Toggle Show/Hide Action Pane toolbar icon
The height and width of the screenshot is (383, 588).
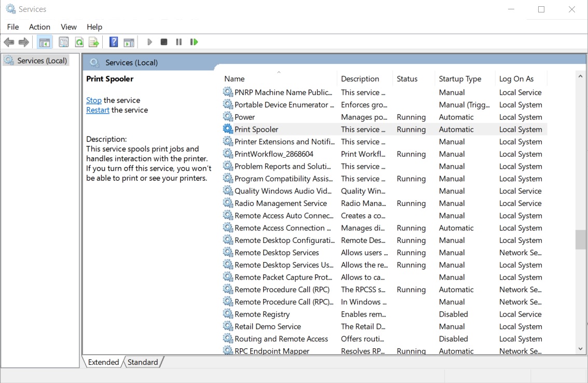pyautogui.click(x=129, y=42)
